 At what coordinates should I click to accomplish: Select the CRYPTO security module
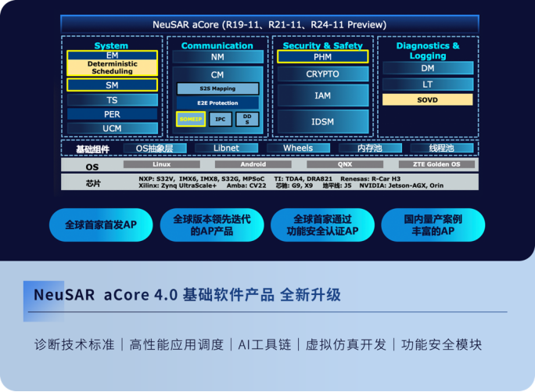(x=322, y=74)
